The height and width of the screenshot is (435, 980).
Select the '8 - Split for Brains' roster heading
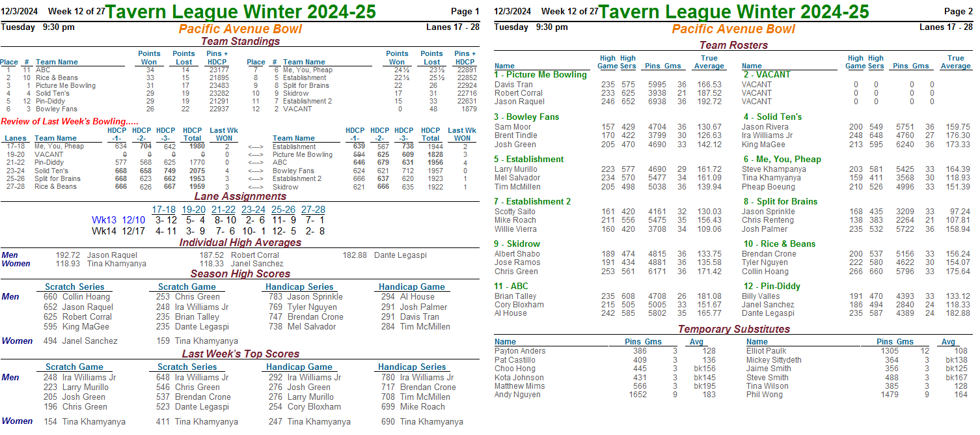[x=780, y=201]
